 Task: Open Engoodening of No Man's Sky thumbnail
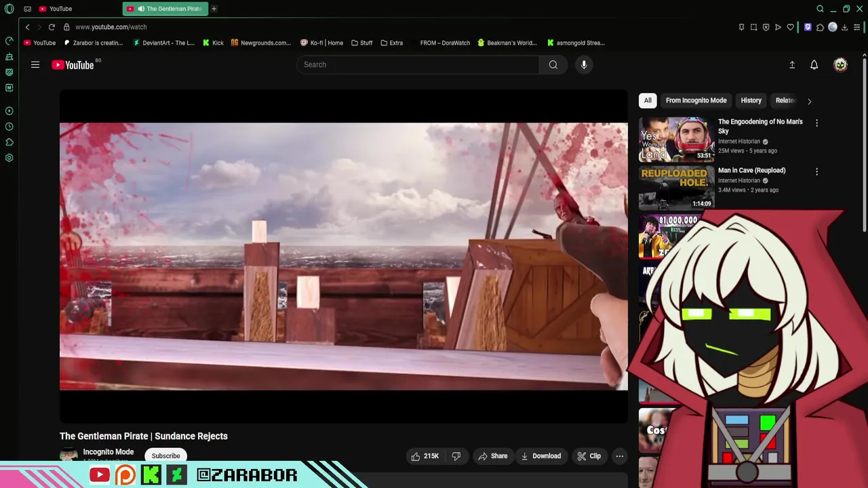pos(676,140)
